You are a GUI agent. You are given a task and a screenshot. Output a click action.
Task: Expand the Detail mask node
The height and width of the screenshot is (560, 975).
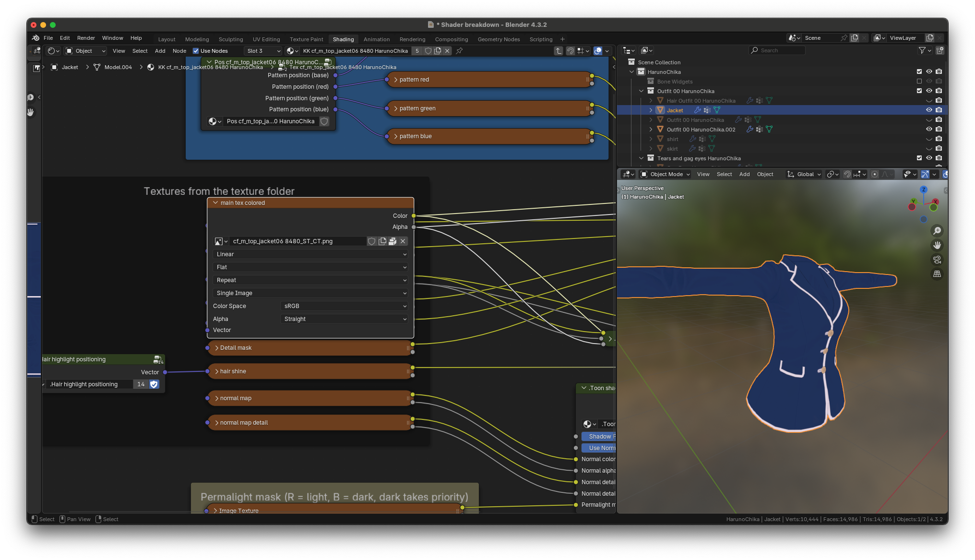click(x=217, y=348)
